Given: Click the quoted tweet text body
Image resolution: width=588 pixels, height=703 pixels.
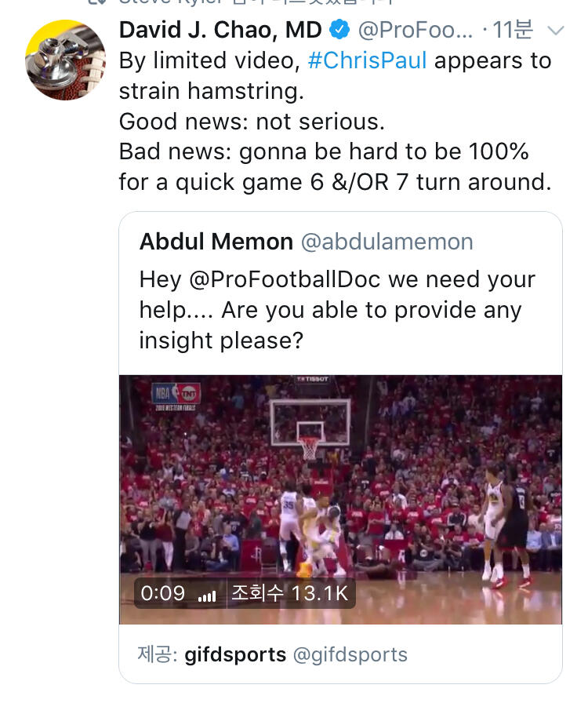Looking at the screenshot, I should pos(337,310).
